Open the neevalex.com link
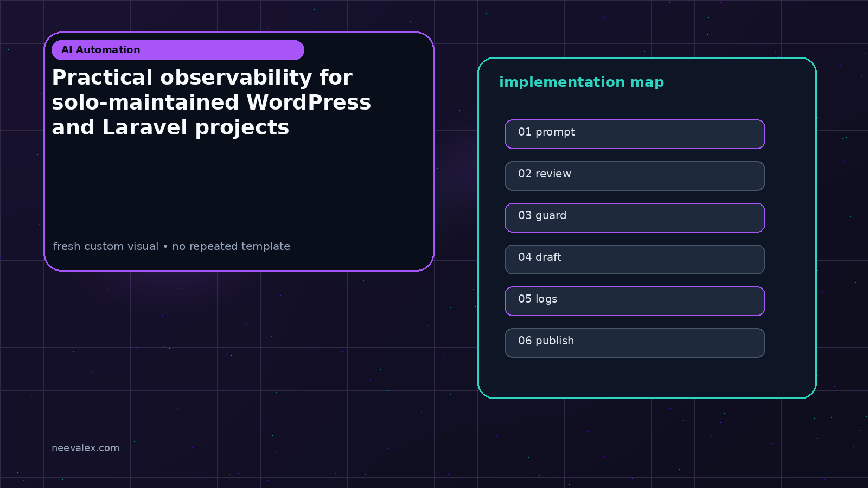This screenshot has width=868, height=488. tap(85, 448)
